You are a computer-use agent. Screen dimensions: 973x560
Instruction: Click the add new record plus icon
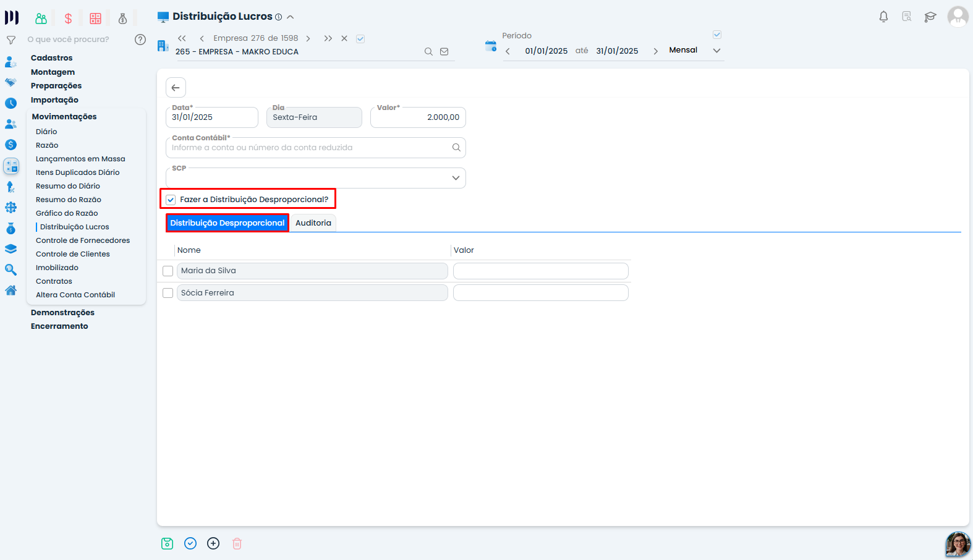[213, 543]
